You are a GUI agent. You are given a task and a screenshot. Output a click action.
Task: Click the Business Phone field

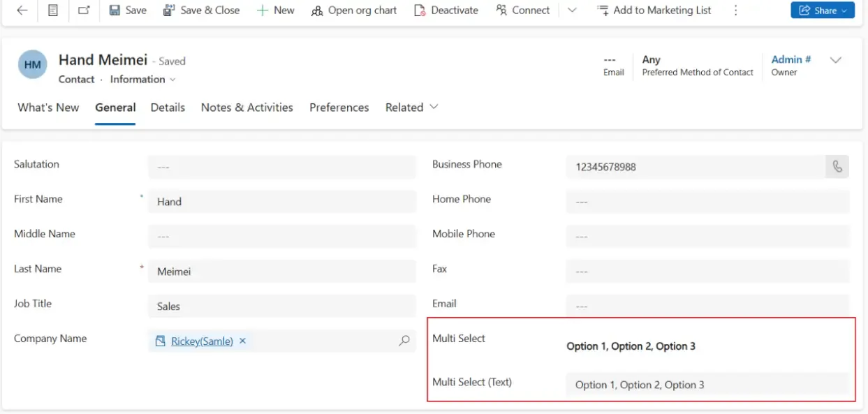[696, 167]
